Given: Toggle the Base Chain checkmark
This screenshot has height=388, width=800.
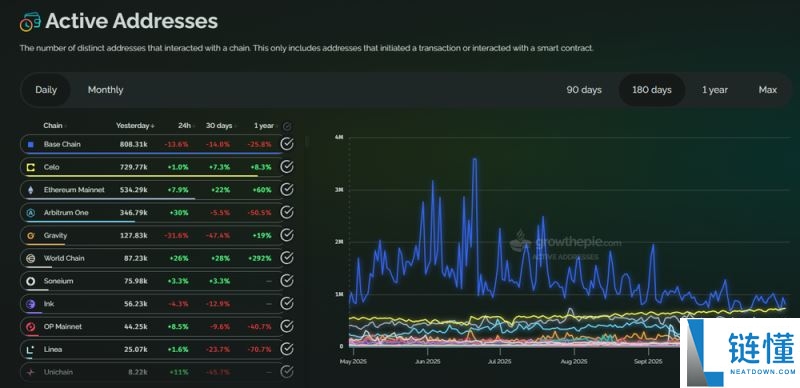Looking at the screenshot, I should tap(287, 144).
